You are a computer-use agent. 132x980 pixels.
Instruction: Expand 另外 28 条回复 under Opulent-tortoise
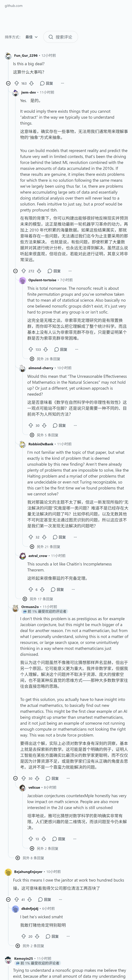[x=46, y=359]
